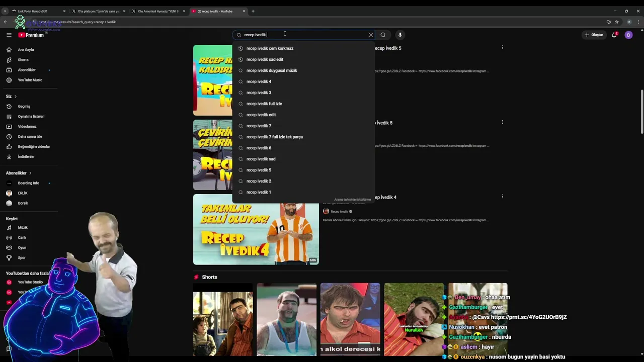Switch to X'te Amerikalı Aynasız tab
The width and height of the screenshot is (644, 362).
tap(157, 11)
